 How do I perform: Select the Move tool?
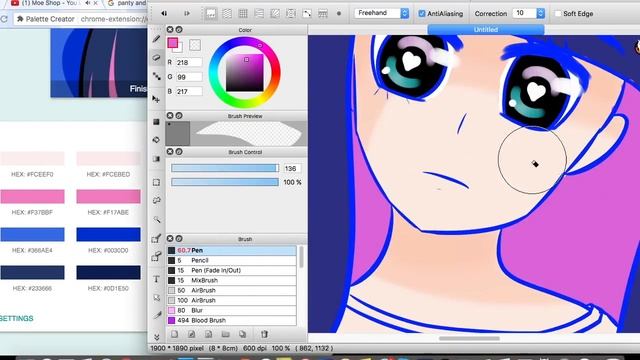(x=156, y=99)
